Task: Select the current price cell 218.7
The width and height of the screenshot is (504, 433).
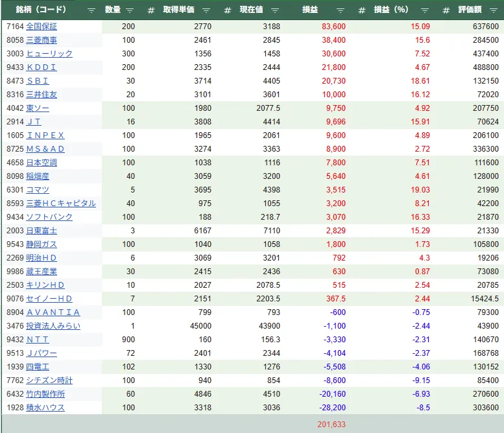Action: click(x=270, y=216)
